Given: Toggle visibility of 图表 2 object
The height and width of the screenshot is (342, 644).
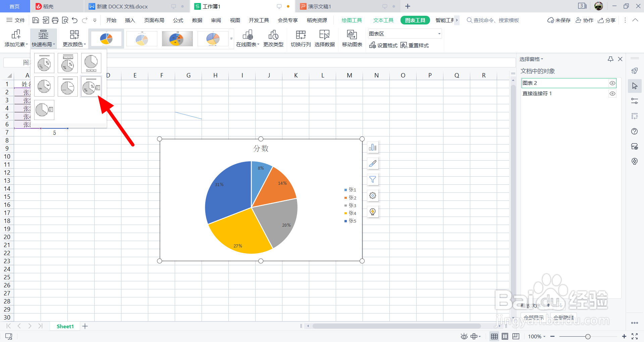Looking at the screenshot, I should [x=612, y=83].
